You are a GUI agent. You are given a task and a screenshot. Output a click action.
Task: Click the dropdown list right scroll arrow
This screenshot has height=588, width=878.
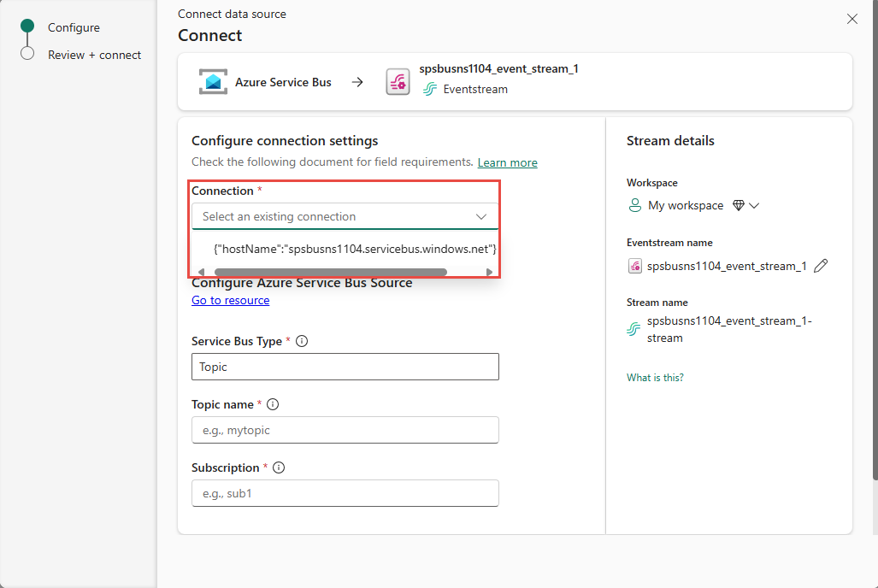point(489,272)
